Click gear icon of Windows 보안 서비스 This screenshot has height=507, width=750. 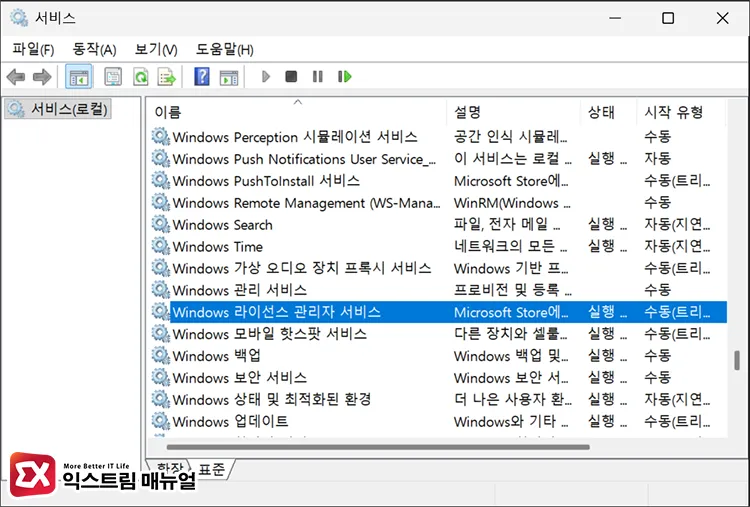point(161,378)
